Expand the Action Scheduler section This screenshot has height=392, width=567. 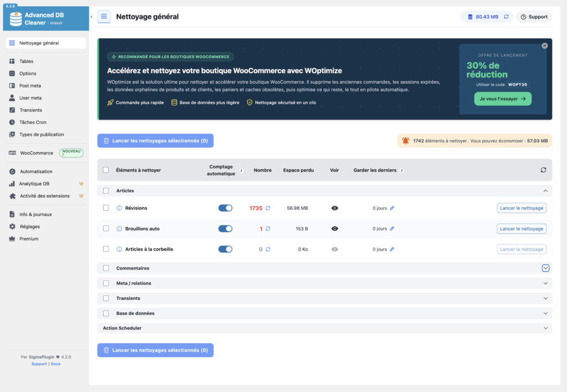(545, 328)
